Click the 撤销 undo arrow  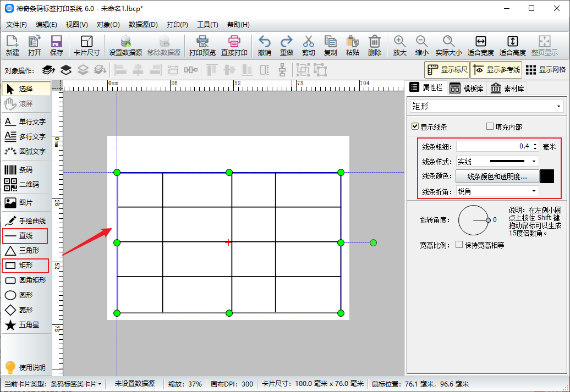tap(264, 46)
